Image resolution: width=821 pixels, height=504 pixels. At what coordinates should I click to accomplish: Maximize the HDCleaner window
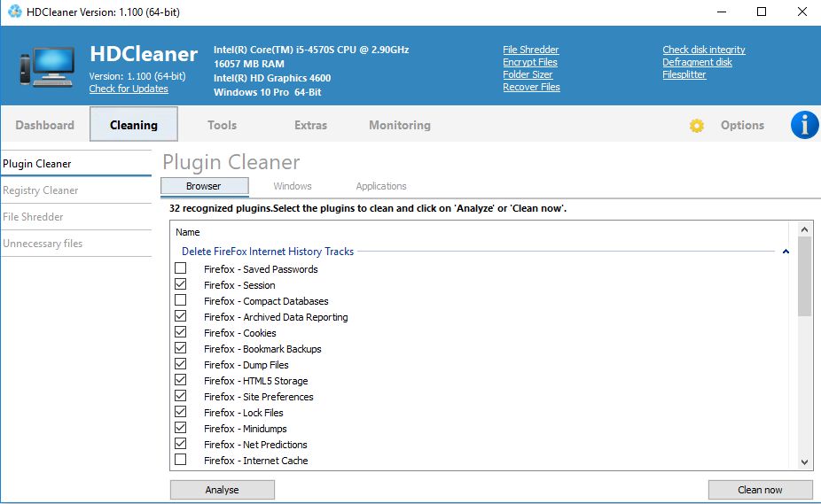coord(762,12)
